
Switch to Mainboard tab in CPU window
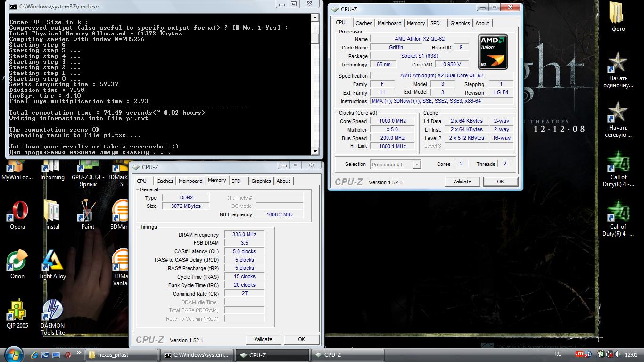pyautogui.click(x=389, y=23)
